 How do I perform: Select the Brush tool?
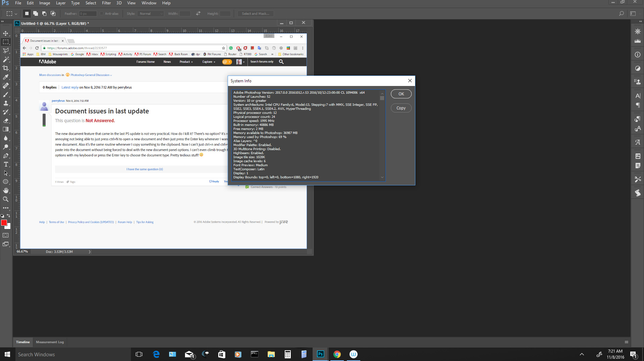tap(6, 94)
